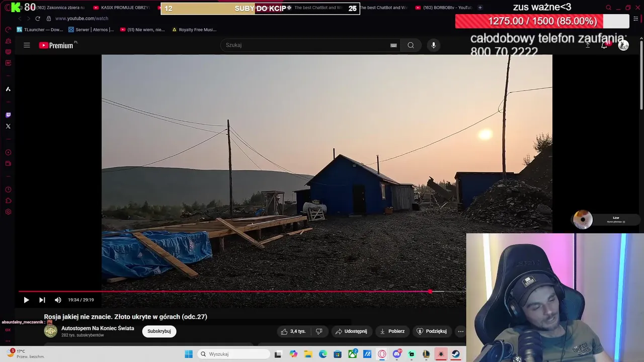Click the Pobierz download button
This screenshot has height=362, width=644.
pyautogui.click(x=392, y=331)
